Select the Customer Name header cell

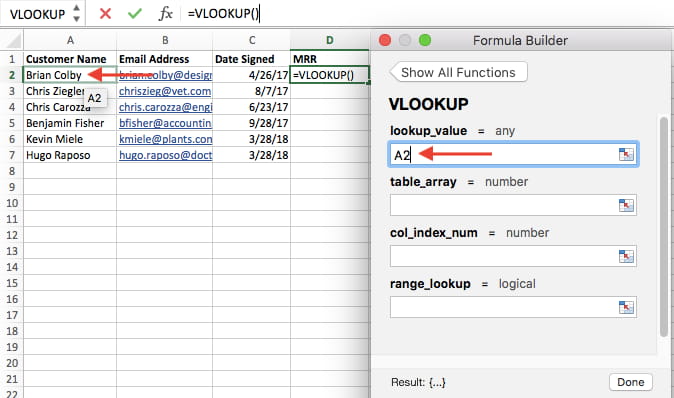(70, 59)
